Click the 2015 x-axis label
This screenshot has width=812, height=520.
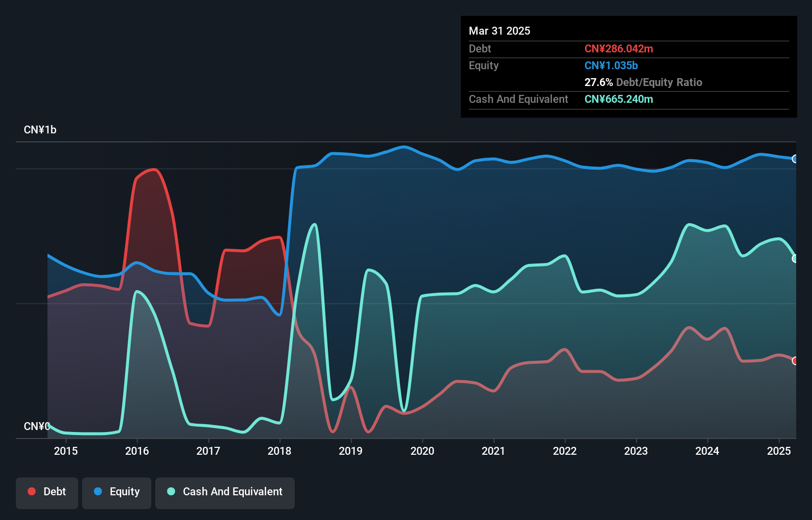click(66, 451)
